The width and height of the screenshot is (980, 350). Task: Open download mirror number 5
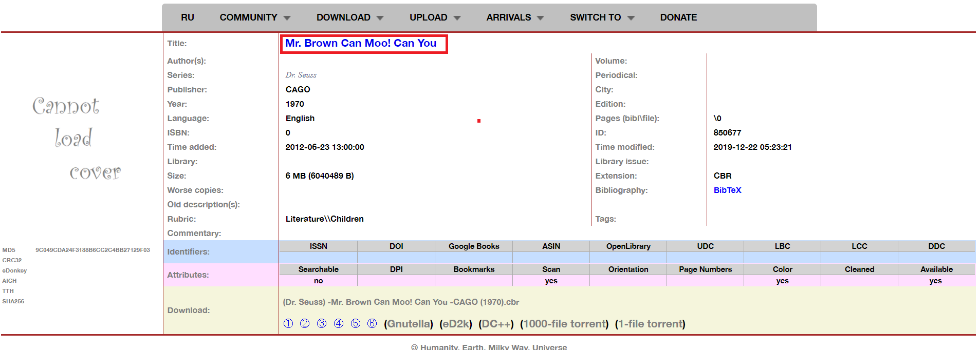(356, 323)
